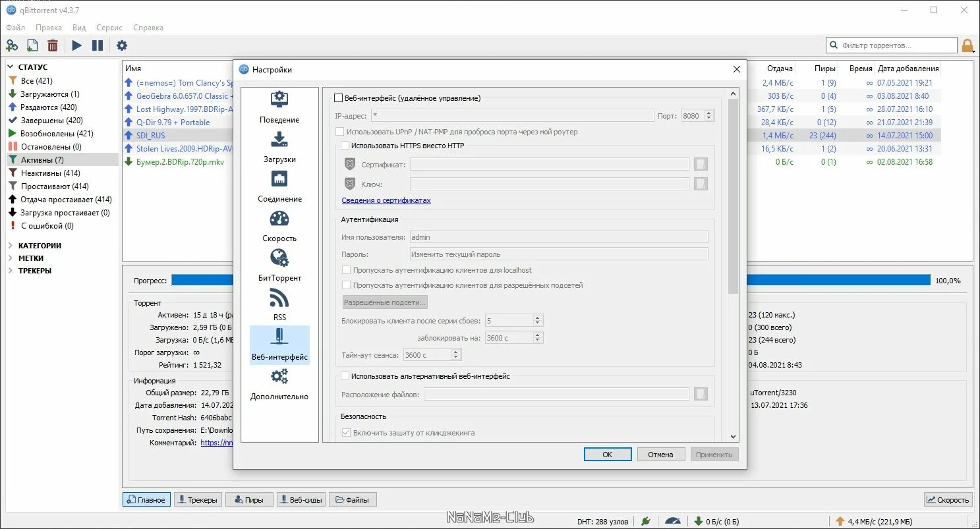
Task: Click the upload speed status bar indicator
Action: (x=873, y=521)
